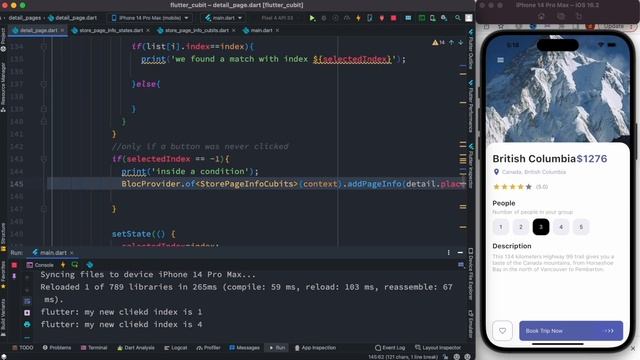Click console line 'my new cliekd index is 4'
Image resolution: width=640 pixels, height=360 pixels.
(x=121, y=324)
